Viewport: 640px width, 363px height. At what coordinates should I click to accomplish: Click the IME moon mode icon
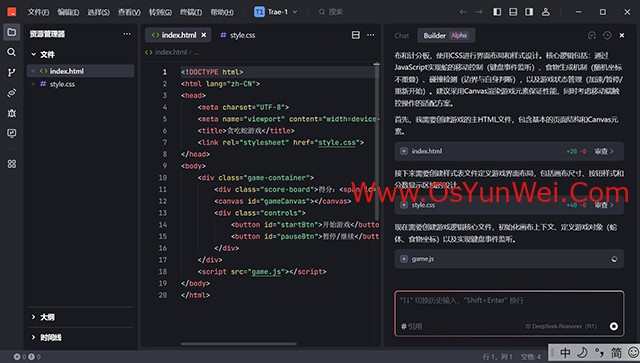click(x=582, y=352)
